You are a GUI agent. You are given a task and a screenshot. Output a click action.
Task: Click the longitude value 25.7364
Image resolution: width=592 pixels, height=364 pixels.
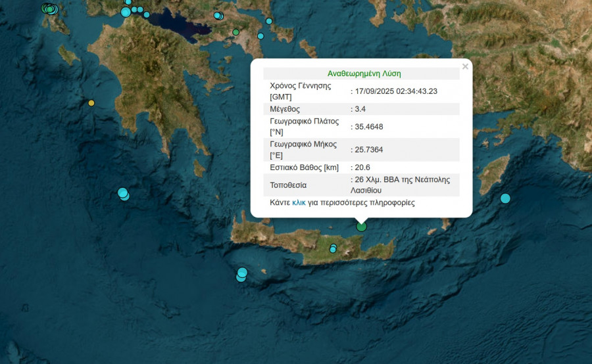click(369, 150)
